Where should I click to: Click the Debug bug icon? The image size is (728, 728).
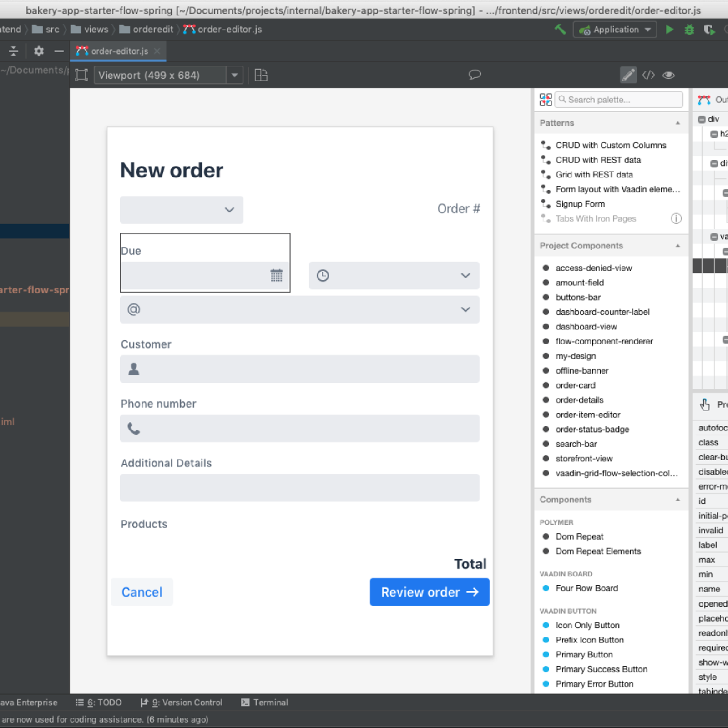click(x=689, y=30)
